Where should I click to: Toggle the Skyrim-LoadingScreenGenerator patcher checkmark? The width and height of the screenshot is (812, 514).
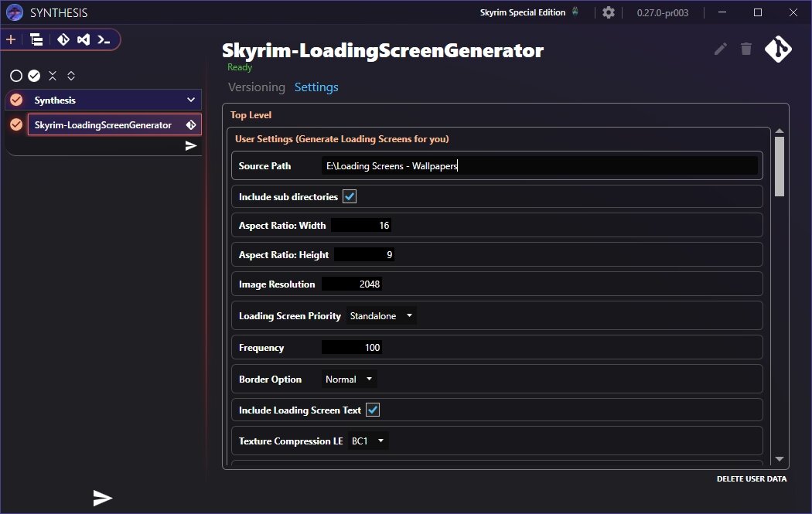click(x=16, y=124)
